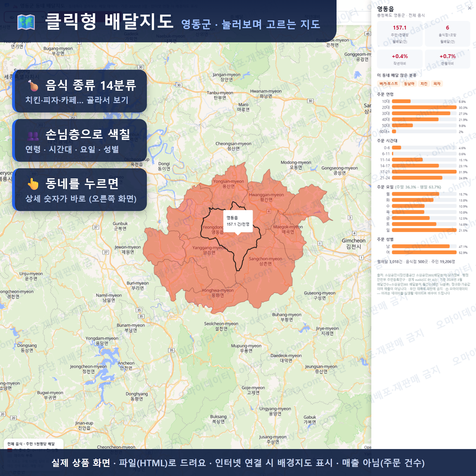476x476 pixels.
Task: Select the Yongsan-myeon region on the map
Action: 228,183
